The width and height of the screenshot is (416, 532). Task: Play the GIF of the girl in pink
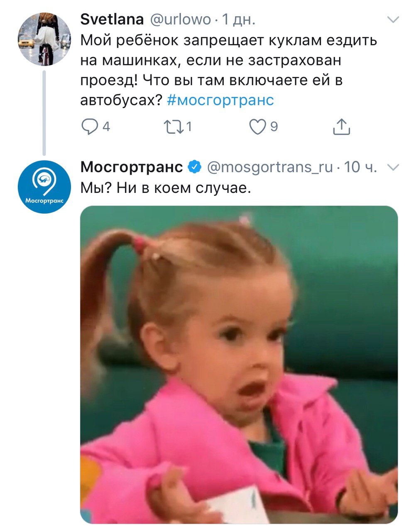[239, 365]
